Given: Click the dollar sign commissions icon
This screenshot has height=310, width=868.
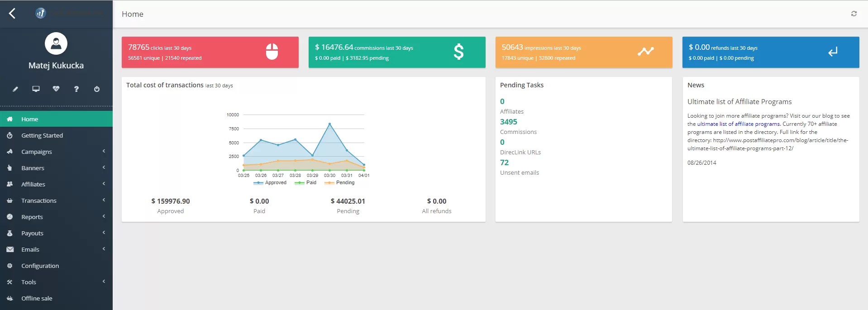Looking at the screenshot, I should (x=458, y=52).
